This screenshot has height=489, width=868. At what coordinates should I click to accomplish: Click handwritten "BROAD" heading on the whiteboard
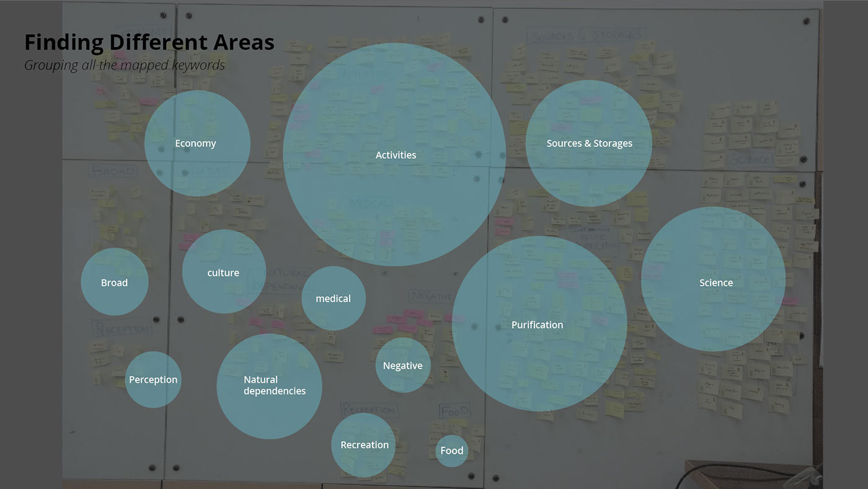pos(113,171)
